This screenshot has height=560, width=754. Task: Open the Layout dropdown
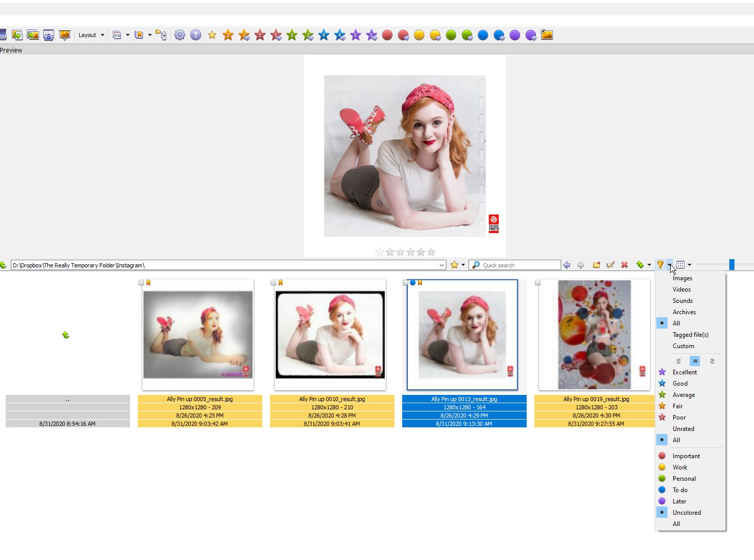click(x=91, y=35)
